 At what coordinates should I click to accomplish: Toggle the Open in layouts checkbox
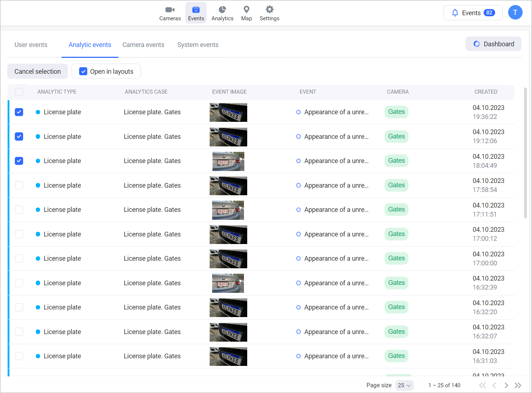(x=83, y=72)
